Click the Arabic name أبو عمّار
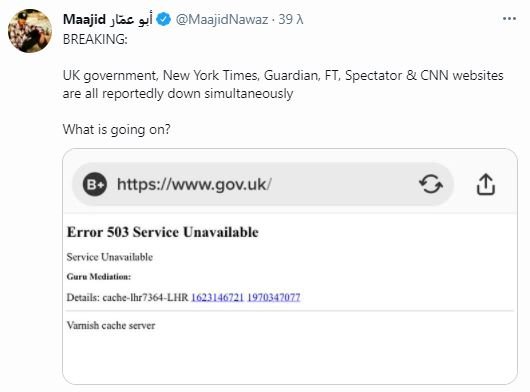 tap(131, 19)
